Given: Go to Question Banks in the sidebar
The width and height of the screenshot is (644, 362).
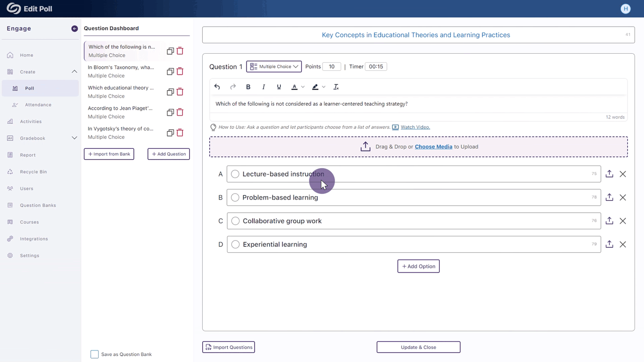Looking at the screenshot, I should [38, 205].
